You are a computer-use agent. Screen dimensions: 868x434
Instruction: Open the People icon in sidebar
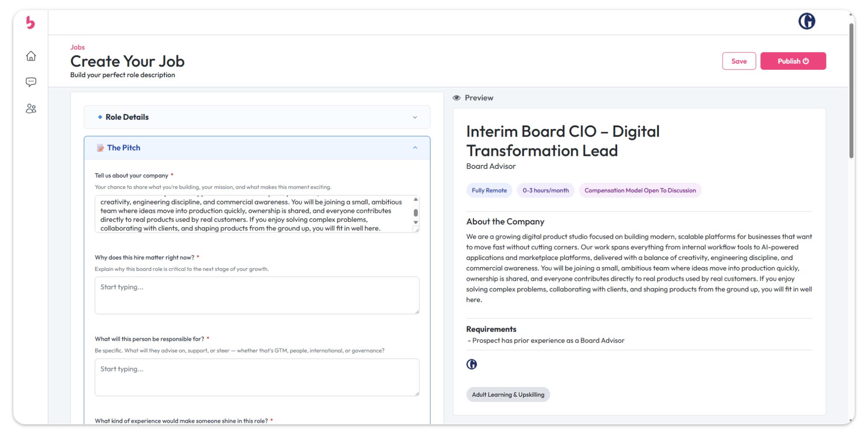31,108
